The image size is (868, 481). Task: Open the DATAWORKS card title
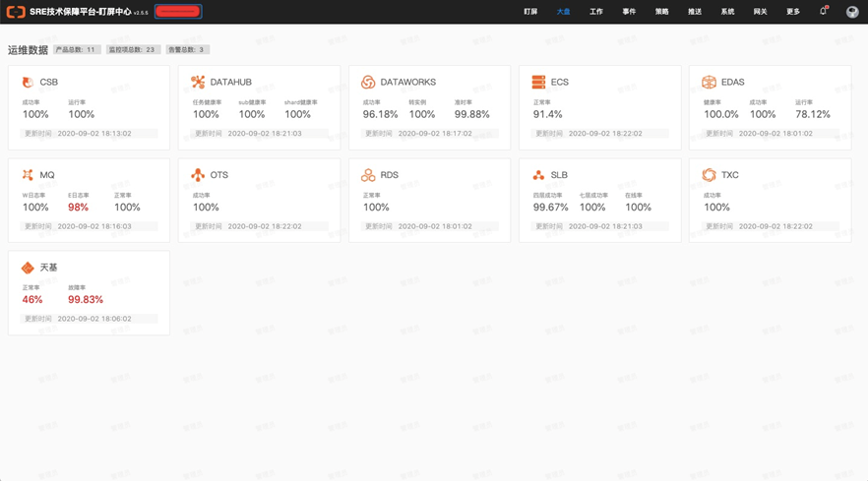coord(408,82)
